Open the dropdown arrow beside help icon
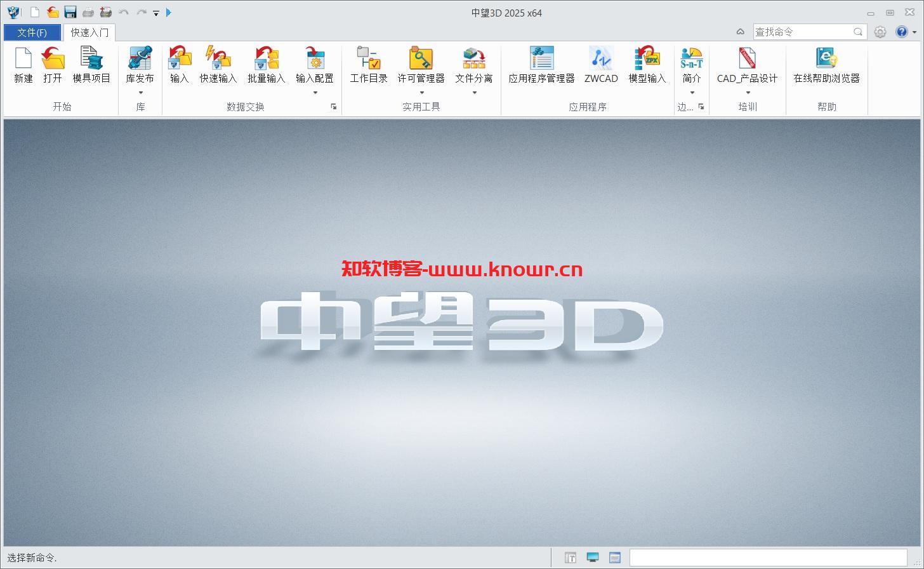 click(x=914, y=32)
